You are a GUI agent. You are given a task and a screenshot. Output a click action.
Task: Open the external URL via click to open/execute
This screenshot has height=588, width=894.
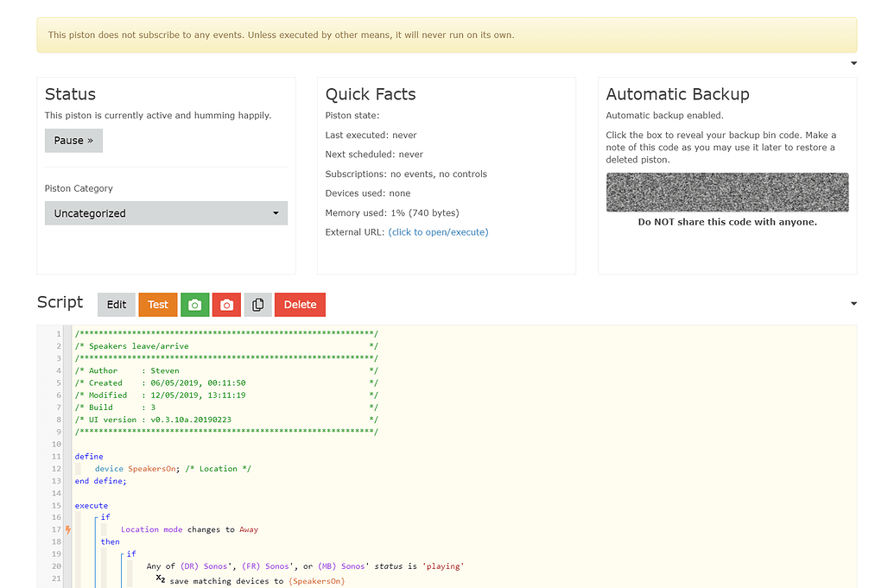point(439,231)
